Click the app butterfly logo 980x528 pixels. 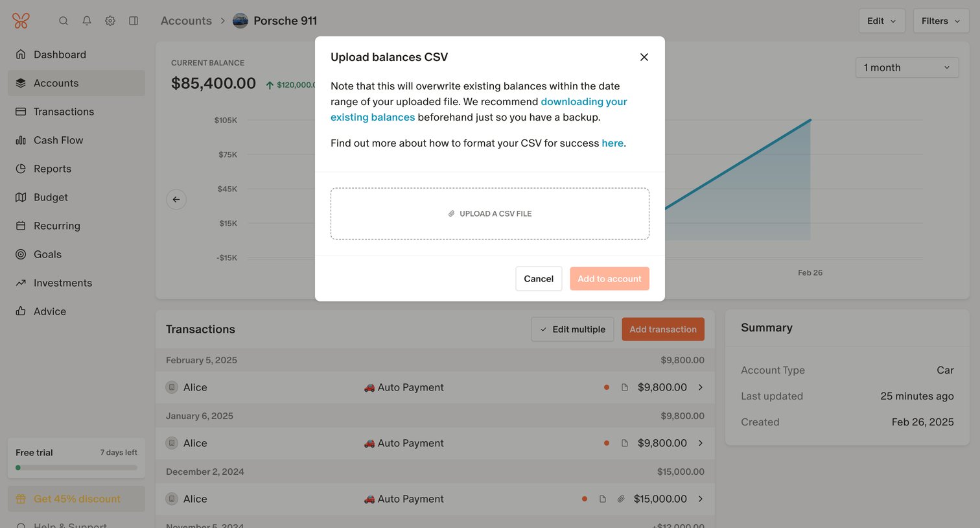(x=21, y=21)
